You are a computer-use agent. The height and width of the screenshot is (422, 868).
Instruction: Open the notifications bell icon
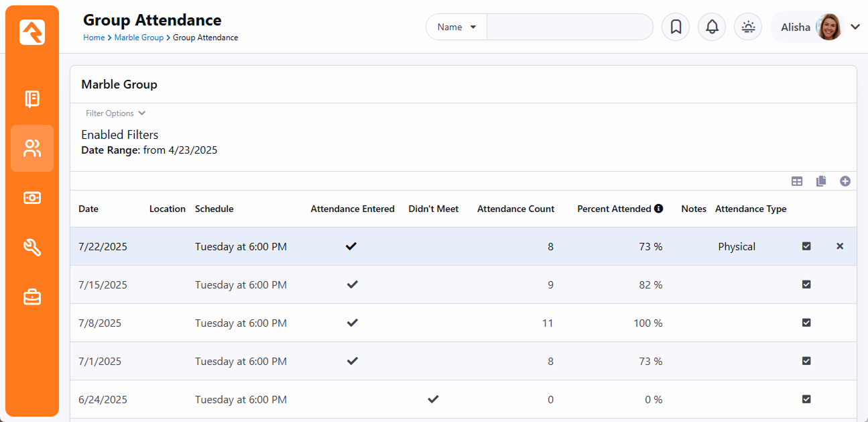point(712,28)
